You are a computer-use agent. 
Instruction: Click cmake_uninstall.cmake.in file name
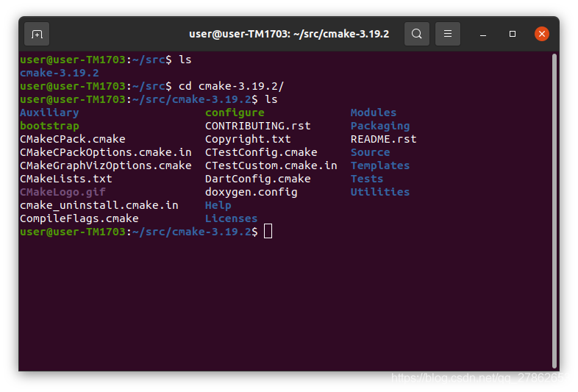point(99,205)
